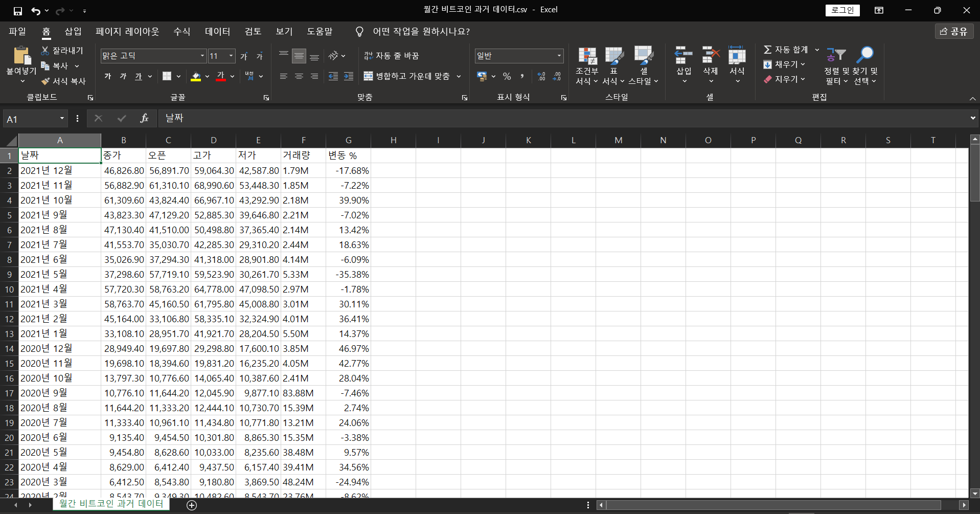The image size is (980, 514).
Task: Select the Format Painter (서식 복사) tool
Action: pyautogui.click(x=63, y=81)
